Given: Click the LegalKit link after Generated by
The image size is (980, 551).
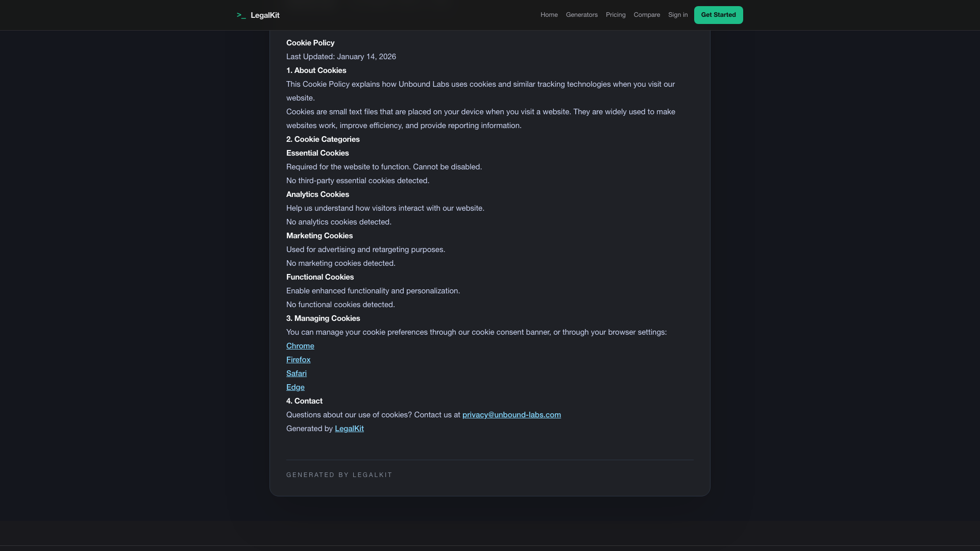Looking at the screenshot, I should (349, 429).
